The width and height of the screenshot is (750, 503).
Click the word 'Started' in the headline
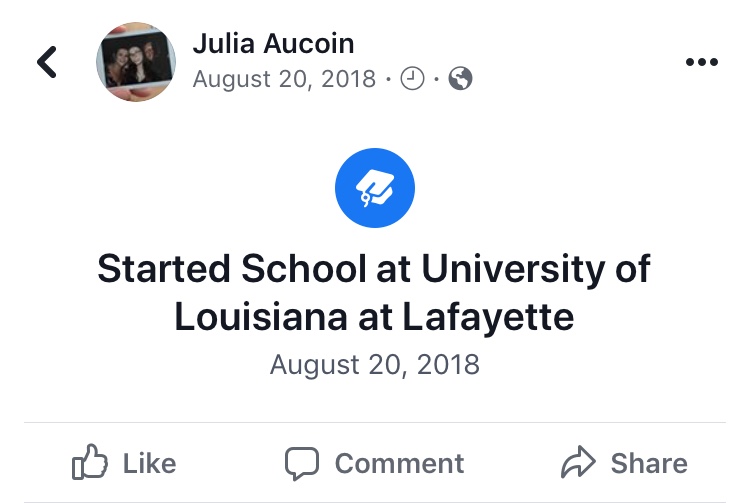coord(163,270)
